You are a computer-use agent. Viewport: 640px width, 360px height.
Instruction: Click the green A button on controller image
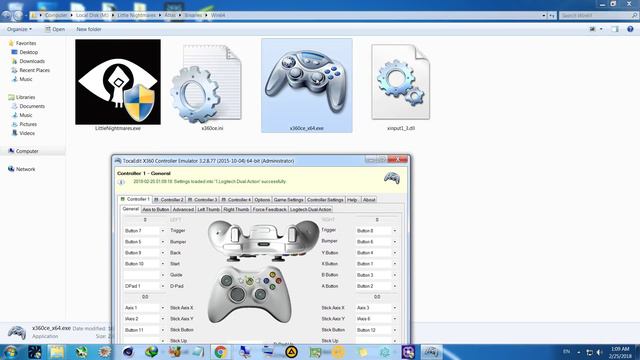point(272,287)
